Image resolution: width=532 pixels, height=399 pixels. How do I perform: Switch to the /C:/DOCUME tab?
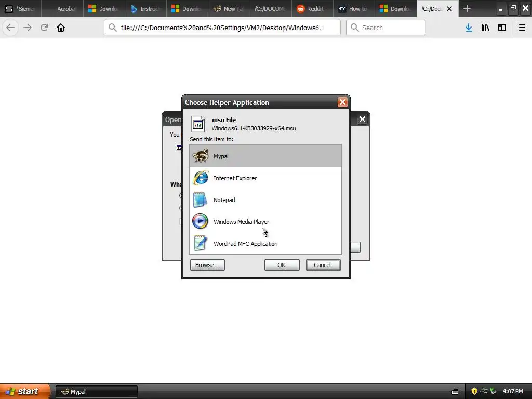[270, 8]
